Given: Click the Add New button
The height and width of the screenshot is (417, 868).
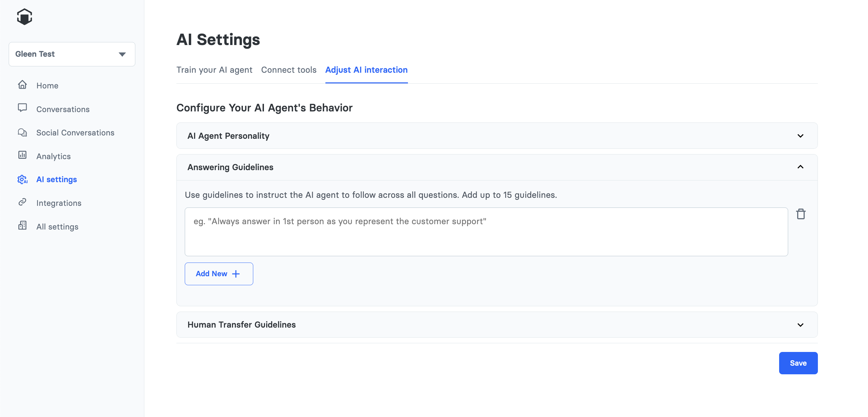Looking at the screenshot, I should click(x=219, y=274).
